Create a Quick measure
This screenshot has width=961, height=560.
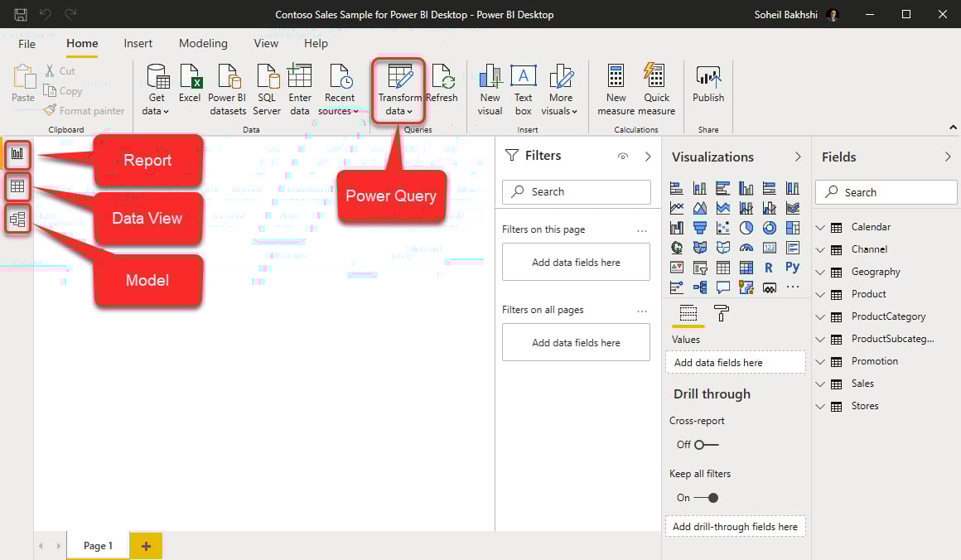click(656, 89)
